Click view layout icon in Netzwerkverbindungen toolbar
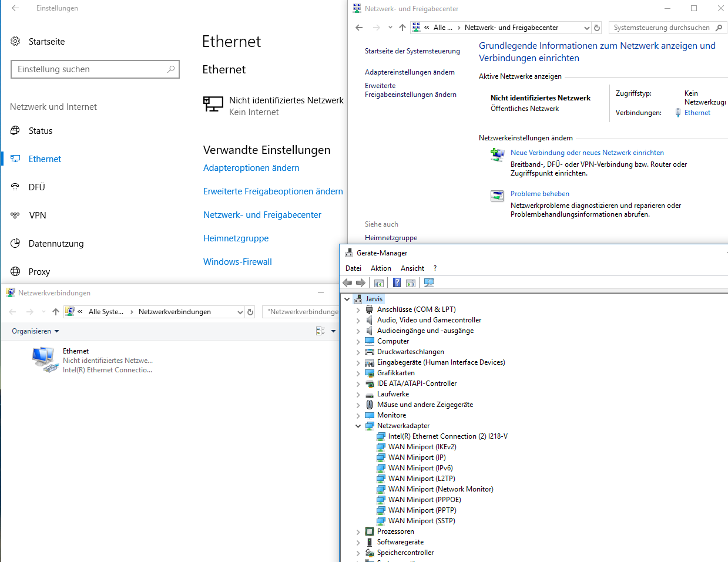The height and width of the screenshot is (562, 728). (x=320, y=331)
